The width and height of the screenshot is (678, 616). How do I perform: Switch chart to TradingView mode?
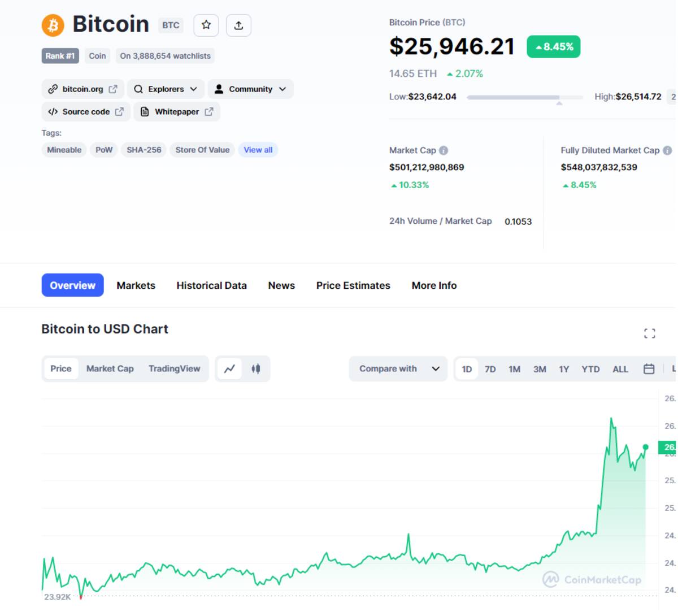[x=174, y=369]
